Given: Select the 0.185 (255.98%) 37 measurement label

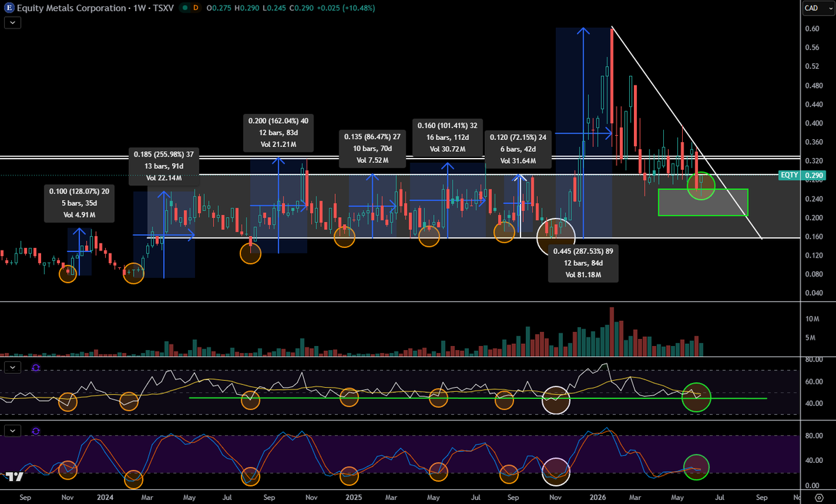Looking at the screenshot, I should pyautogui.click(x=164, y=165).
